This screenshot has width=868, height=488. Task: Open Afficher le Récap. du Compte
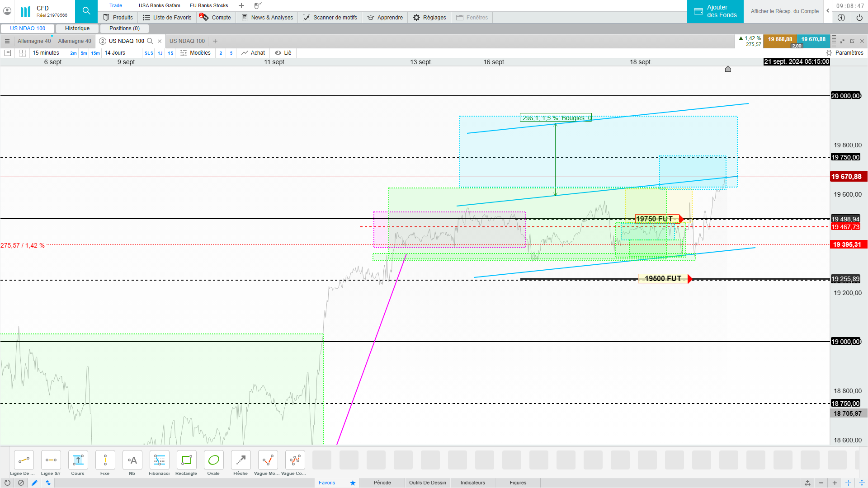tap(784, 11)
